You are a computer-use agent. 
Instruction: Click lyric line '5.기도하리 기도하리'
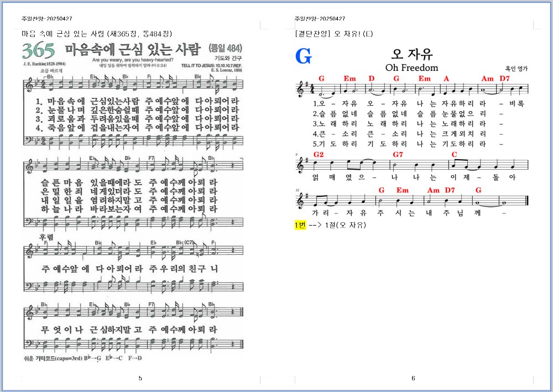click(360, 144)
